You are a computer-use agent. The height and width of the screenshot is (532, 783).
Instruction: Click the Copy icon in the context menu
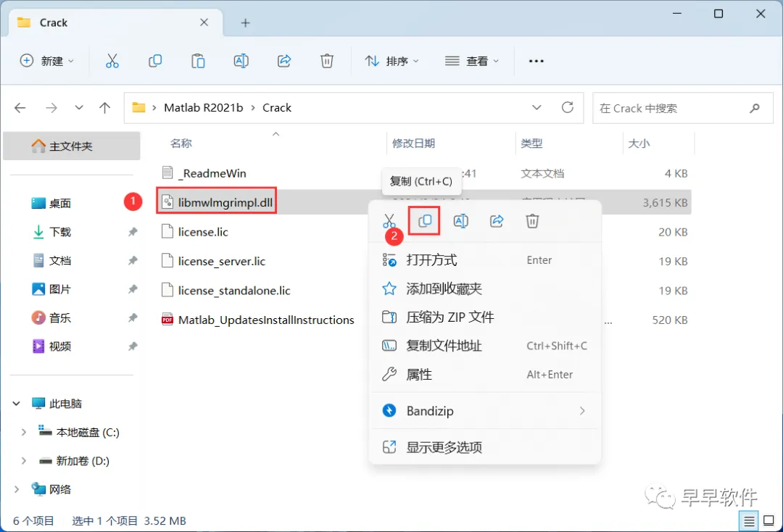(424, 220)
